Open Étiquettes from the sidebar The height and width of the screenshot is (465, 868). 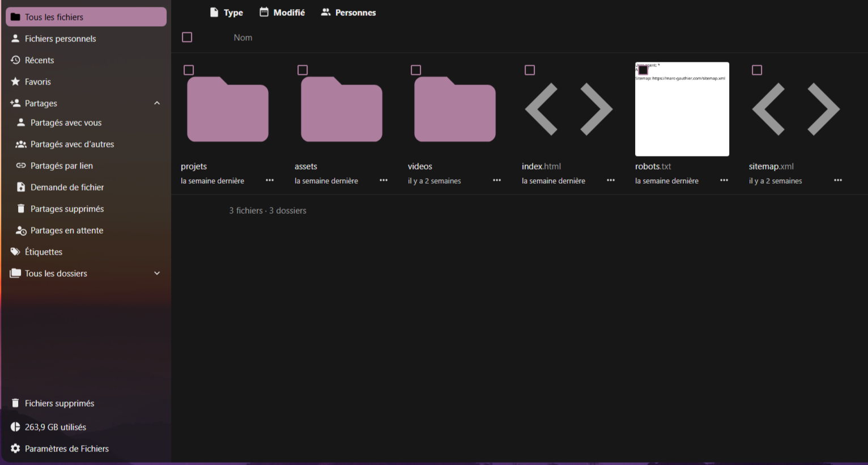click(x=42, y=251)
